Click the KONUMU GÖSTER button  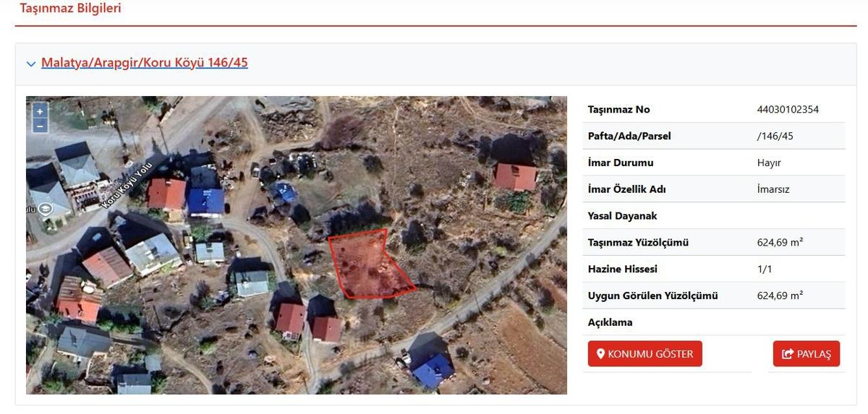coord(644,354)
